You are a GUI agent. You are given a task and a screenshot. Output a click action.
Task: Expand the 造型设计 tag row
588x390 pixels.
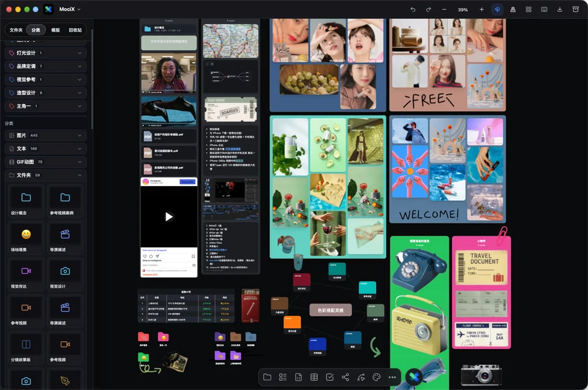(46, 92)
